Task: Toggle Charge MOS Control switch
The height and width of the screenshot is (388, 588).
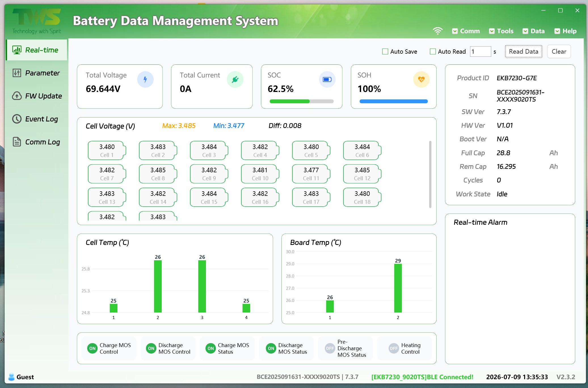Action: click(x=92, y=348)
